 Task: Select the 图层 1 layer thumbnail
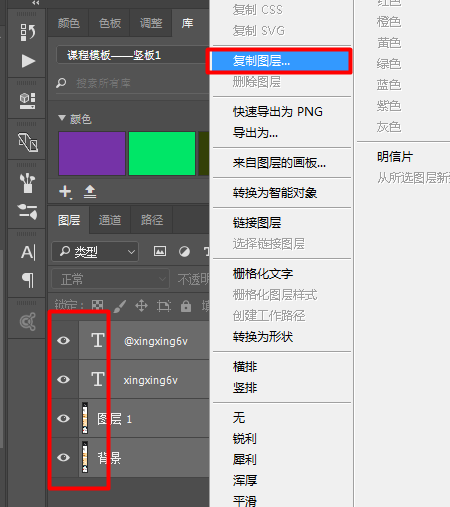pos(85,418)
